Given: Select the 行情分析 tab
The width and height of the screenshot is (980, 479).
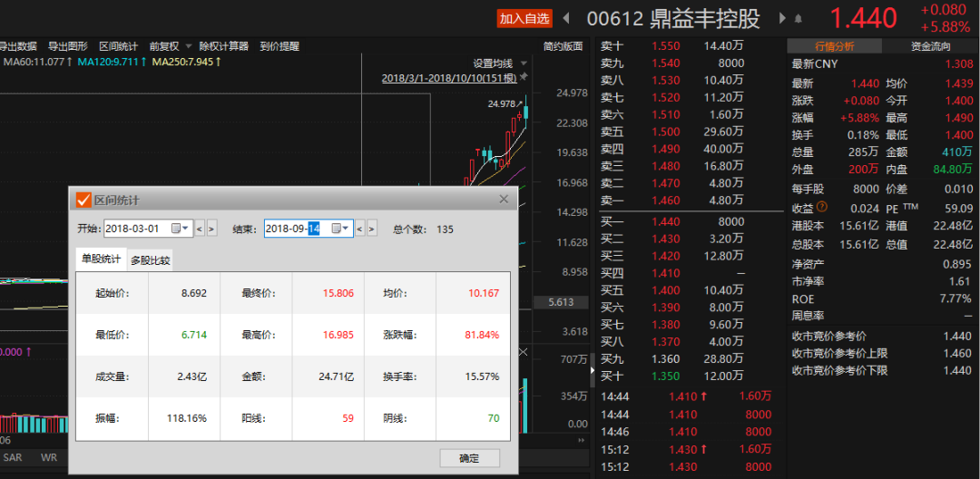Looking at the screenshot, I should point(834,46).
